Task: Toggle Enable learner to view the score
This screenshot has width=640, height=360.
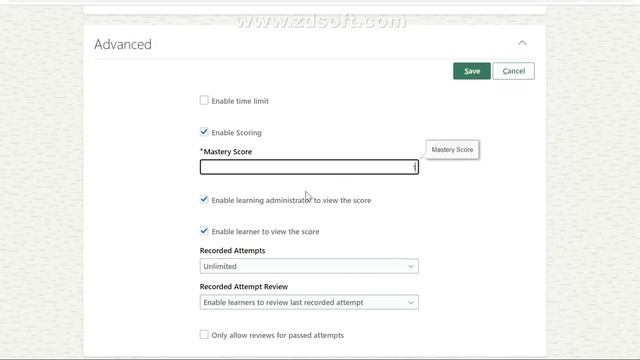Action: pos(204,231)
